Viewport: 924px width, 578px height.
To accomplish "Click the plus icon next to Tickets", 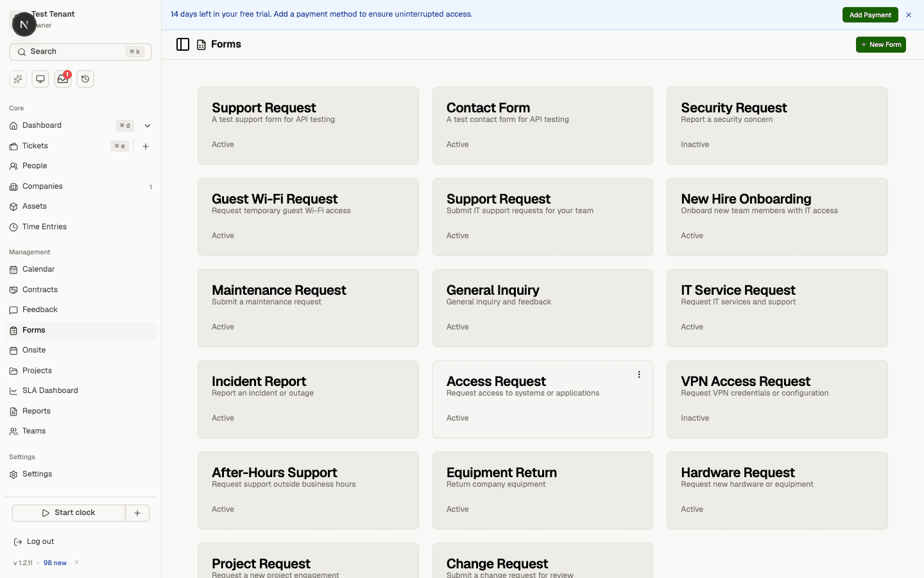I will pos(146,146).
